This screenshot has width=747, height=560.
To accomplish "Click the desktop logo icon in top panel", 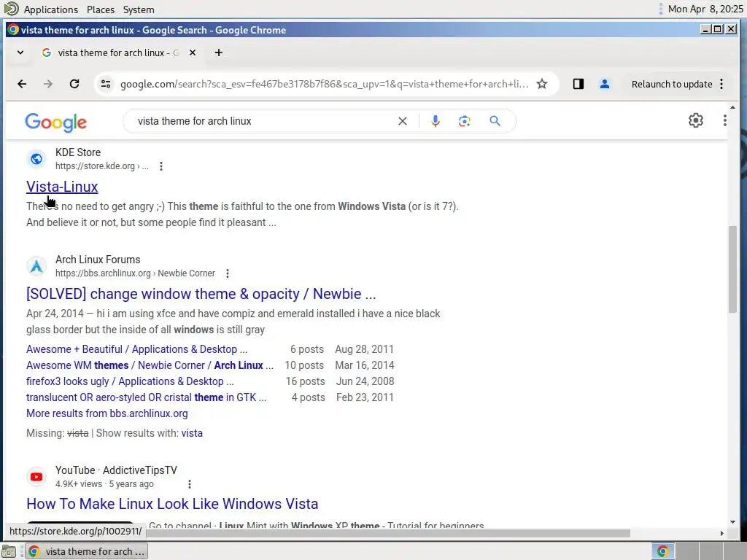I will click(11, 9).
